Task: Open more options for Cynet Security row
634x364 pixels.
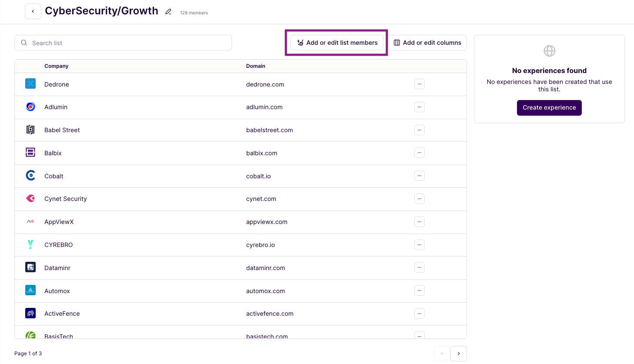Action: point(419,199)
